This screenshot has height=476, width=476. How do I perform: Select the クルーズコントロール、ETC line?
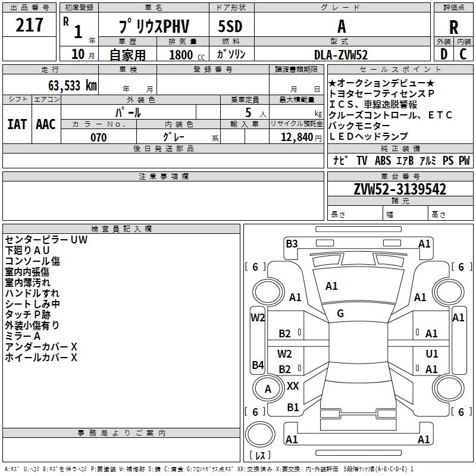(390, 115)
